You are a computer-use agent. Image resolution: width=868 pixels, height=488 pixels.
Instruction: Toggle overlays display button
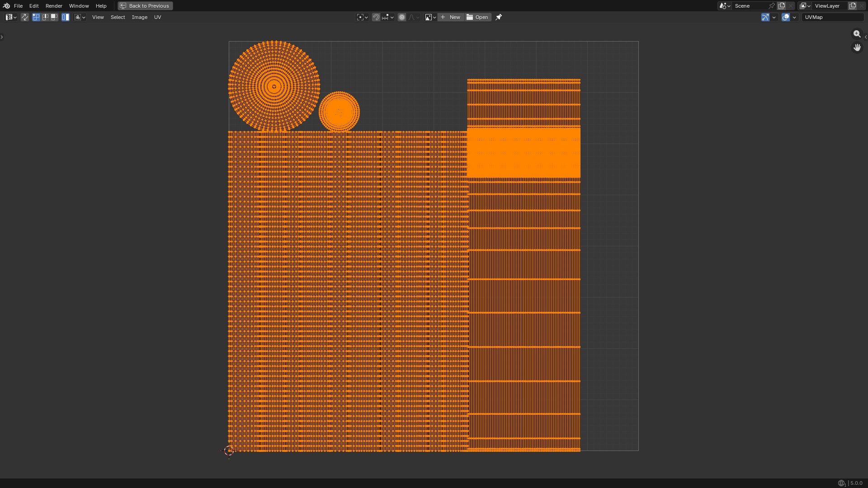[x=786, y=17]
